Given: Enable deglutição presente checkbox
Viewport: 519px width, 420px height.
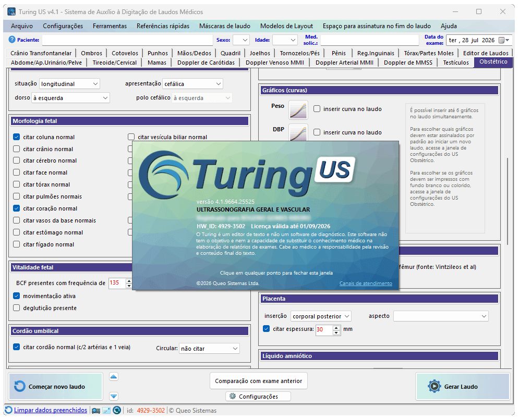Looking at the screenshot, I should pyautogui.click(x=17, y=308).
